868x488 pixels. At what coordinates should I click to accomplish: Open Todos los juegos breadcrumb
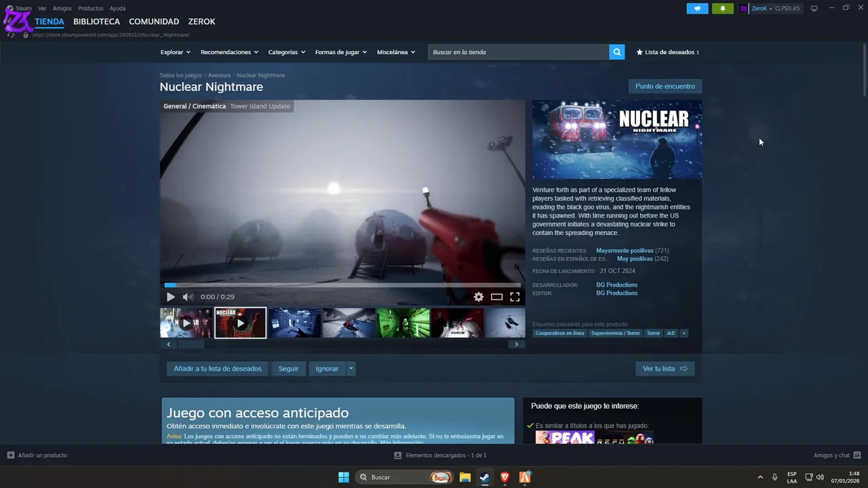click(x=180, y=75)
